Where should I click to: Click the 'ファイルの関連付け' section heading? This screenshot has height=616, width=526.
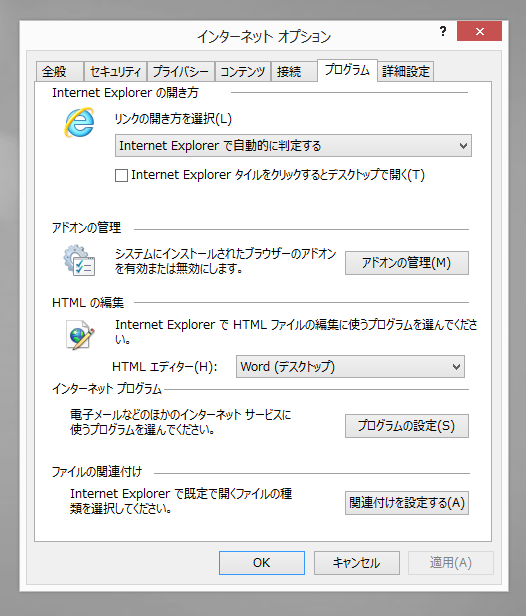(97, 472)
